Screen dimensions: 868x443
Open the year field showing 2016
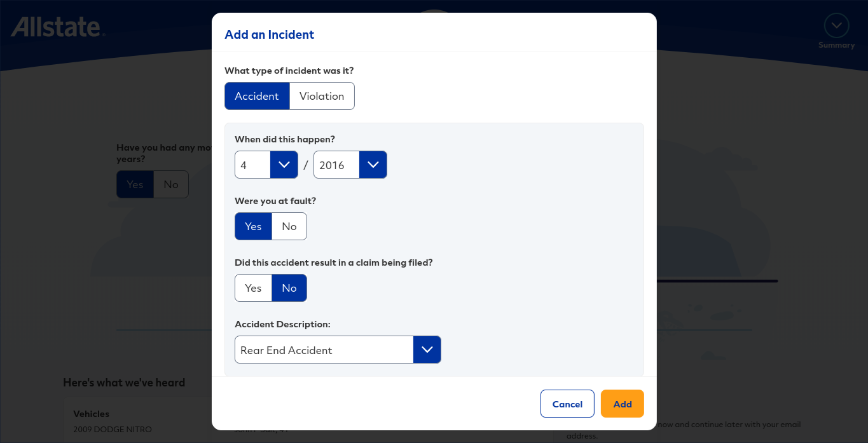click(x=336, y=165)
